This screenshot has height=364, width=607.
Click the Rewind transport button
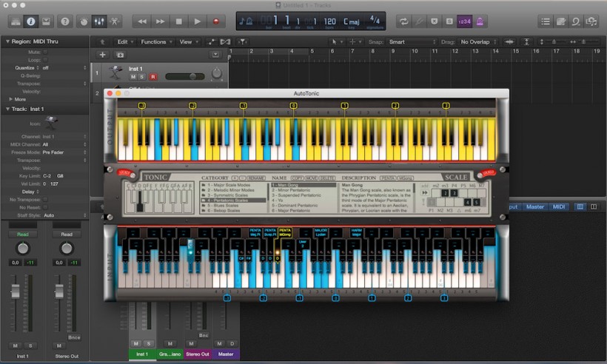pyautogui.click(x=141, y=21)
